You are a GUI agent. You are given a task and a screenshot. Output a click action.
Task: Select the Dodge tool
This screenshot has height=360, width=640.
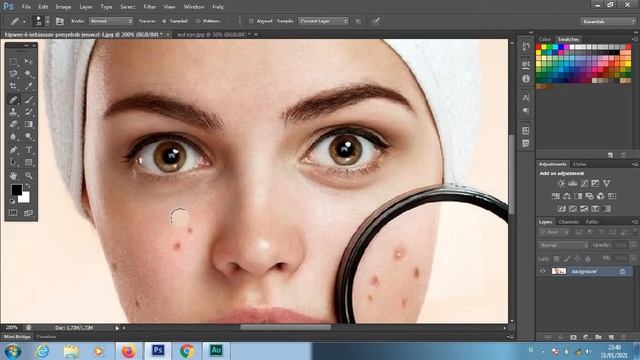click(29, 137)
